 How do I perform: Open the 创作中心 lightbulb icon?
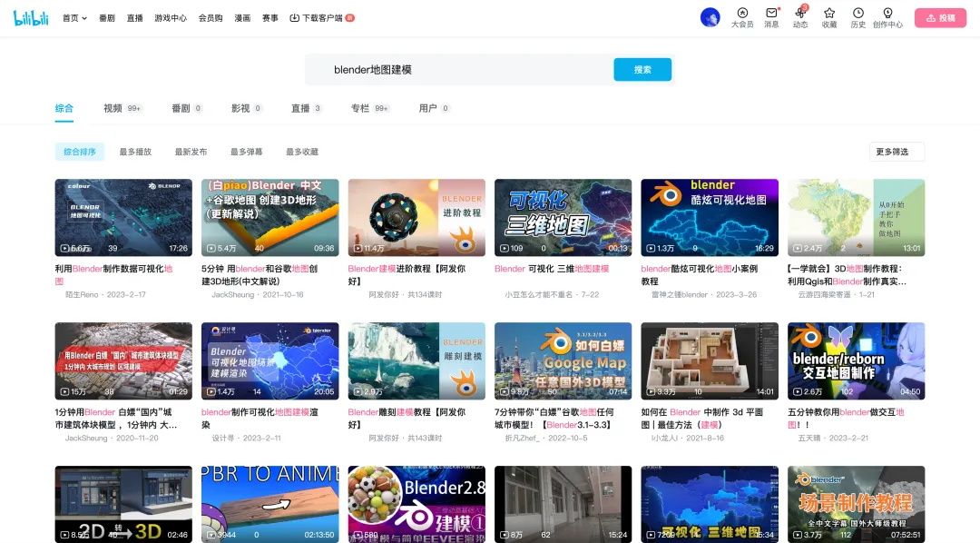(x=887, y=17)
